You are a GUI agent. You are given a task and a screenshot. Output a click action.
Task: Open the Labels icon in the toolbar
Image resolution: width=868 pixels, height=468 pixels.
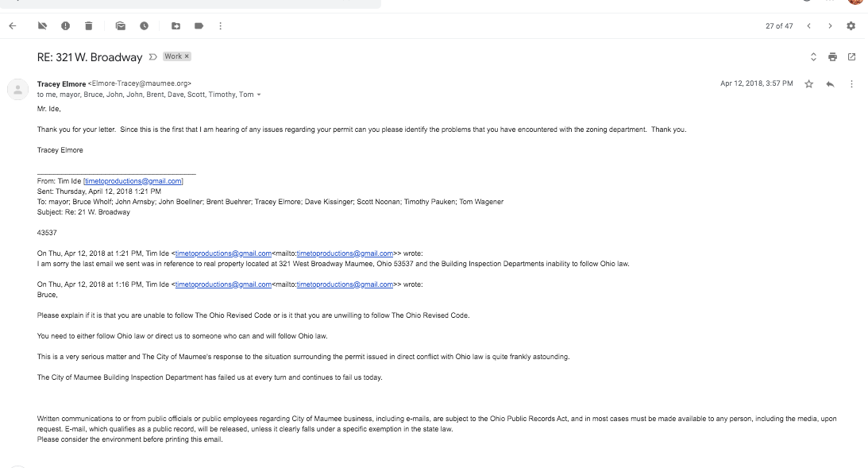coord(199,26)
